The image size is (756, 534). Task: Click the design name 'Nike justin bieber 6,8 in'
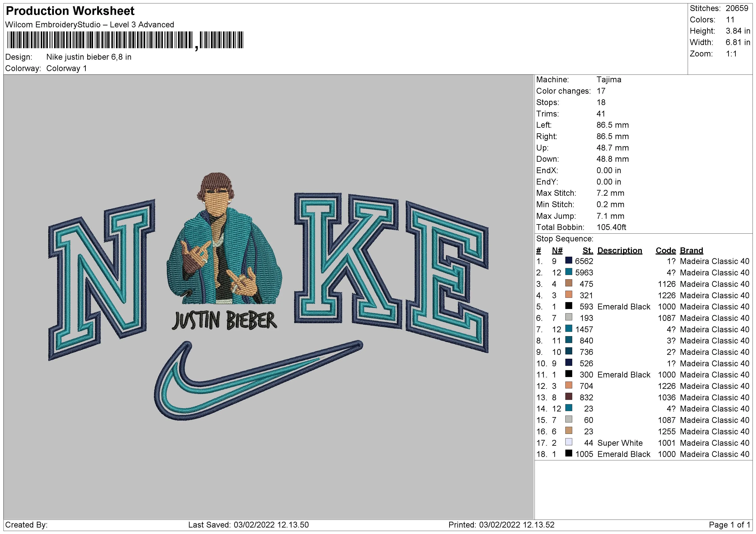[x=89, y=57]
